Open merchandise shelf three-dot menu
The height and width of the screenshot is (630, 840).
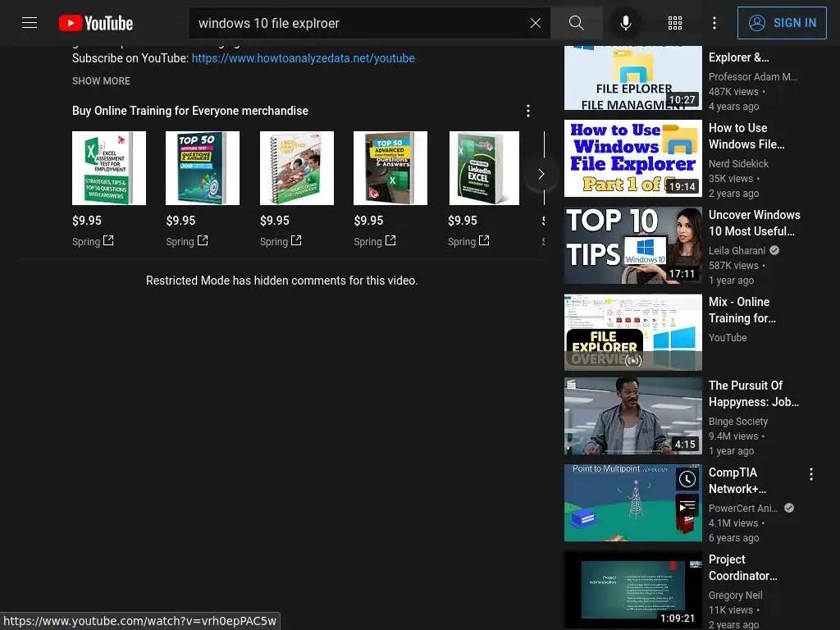coord(528,111)
